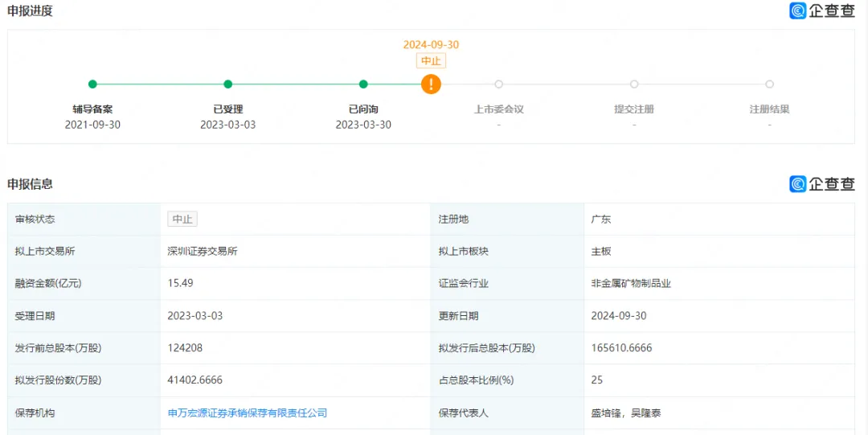This screenshot has height=435, width=868.
Task: Select the 辅导备案 green timeline dot
Action: pos(92,84)
